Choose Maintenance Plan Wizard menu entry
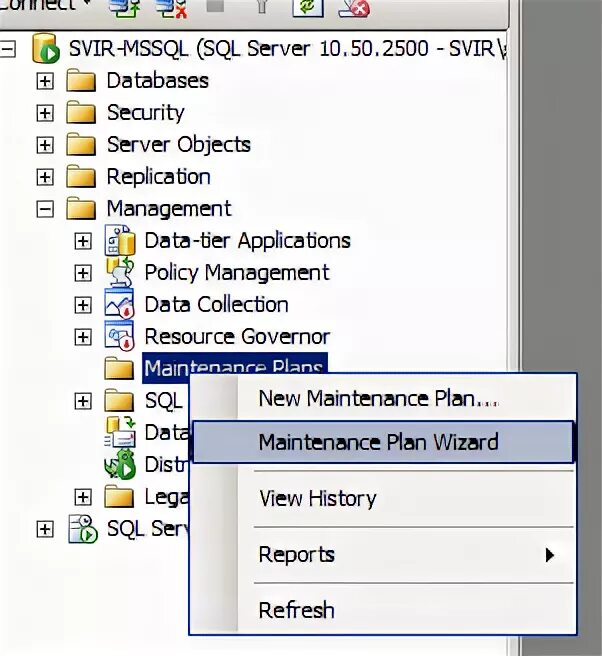This screenshot has height=656, width=602. (x=383, y=442)
